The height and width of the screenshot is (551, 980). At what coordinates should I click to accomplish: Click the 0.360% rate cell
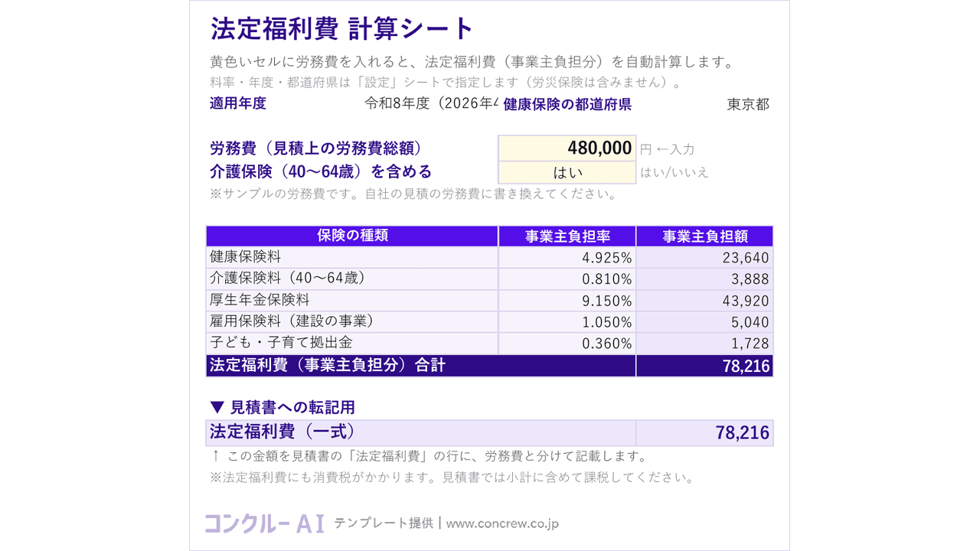tap(567, 343)
